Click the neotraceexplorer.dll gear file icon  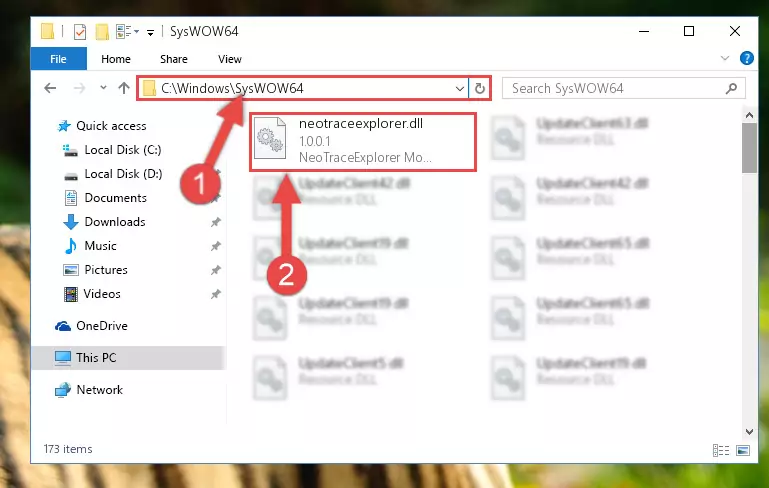pyautogui.click(x=270, y=138)
